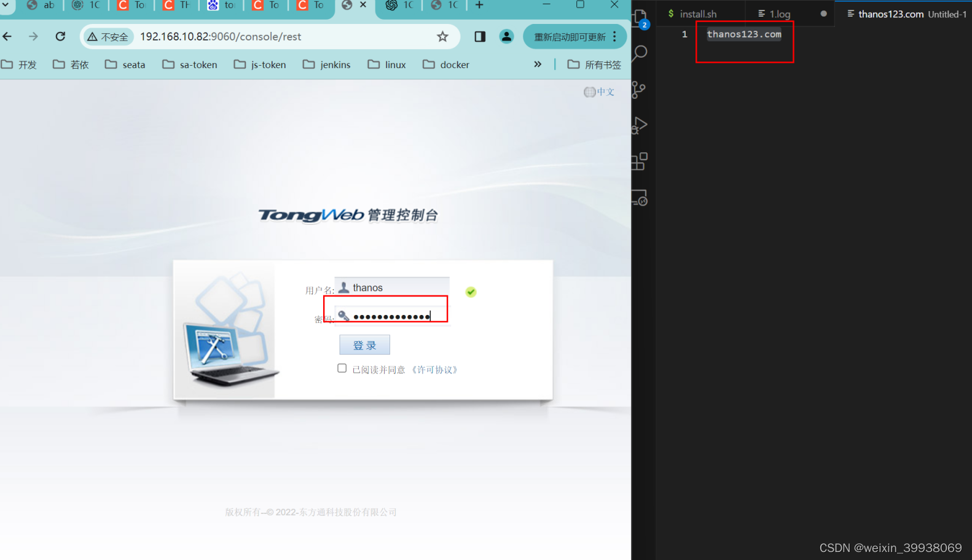This screenshot has height=560, width=972.
Task: Open VS Code Extensions icon
Action: click(640, 161)
